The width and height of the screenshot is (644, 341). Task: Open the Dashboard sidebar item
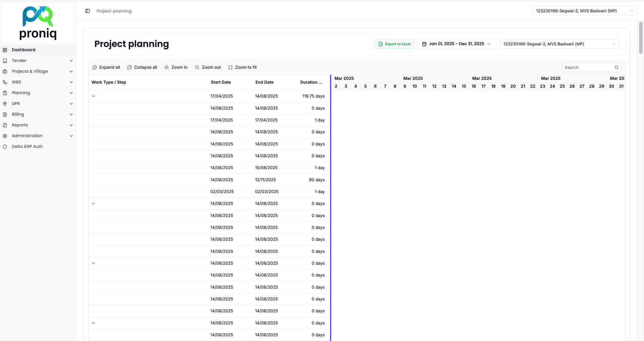click(x=23, y=50)
